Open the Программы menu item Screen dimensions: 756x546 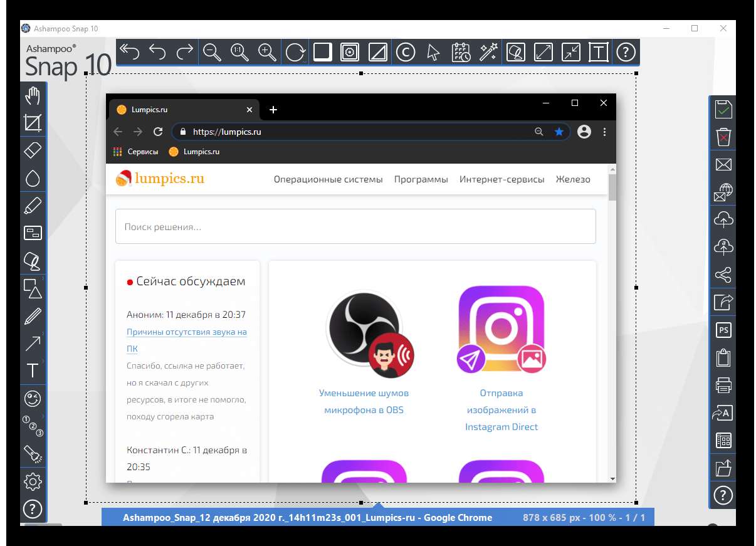tap(421, 179)
